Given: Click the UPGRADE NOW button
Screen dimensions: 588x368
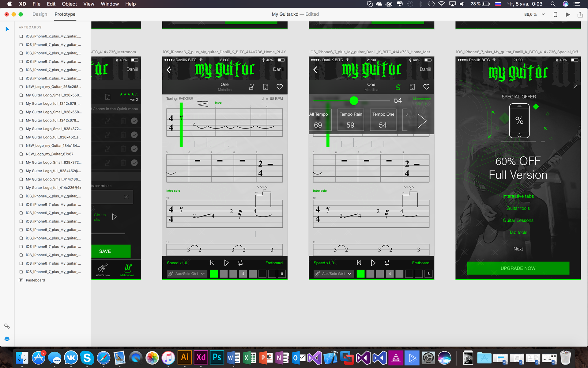Looking at the screenshot, I should coord(518,268).
